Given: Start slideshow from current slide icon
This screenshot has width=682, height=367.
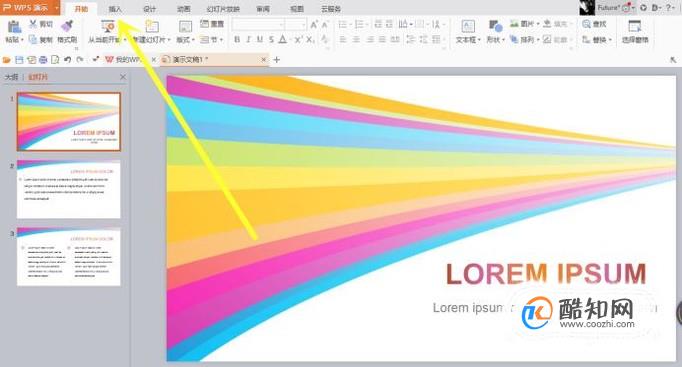Looking at the screenshot, I should [107, 26].
